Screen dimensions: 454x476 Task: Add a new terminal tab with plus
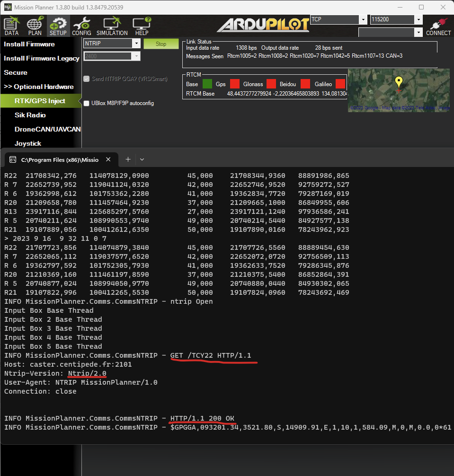(x=128, y=159)
